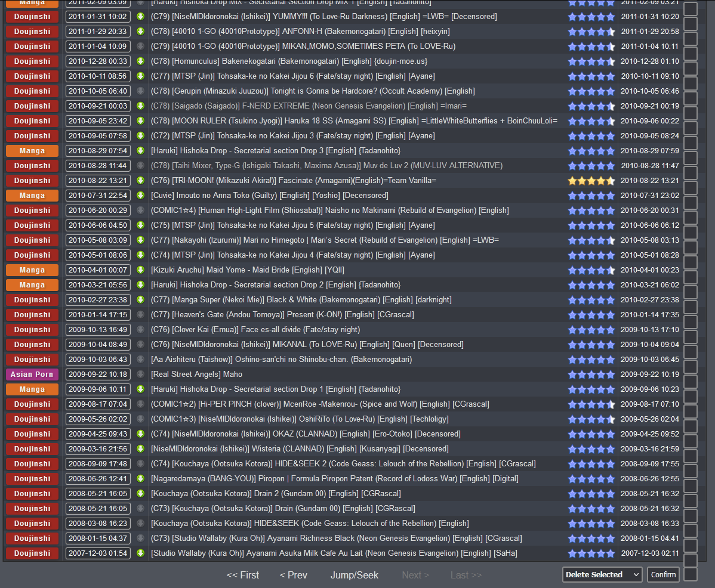Open 'Tohsaka-ke no Kakei Jijou 6' title link
Screen dimensions: 715x588
(293, 76)
